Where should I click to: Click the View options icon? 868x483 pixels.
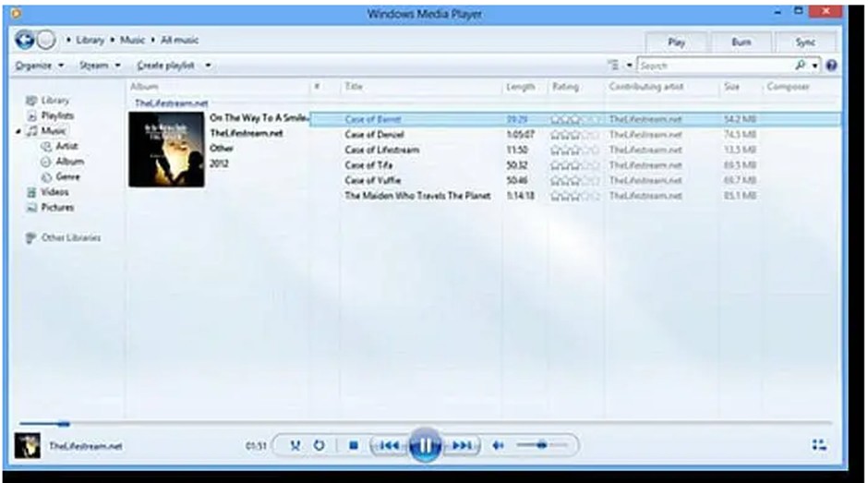click(613, 66)
